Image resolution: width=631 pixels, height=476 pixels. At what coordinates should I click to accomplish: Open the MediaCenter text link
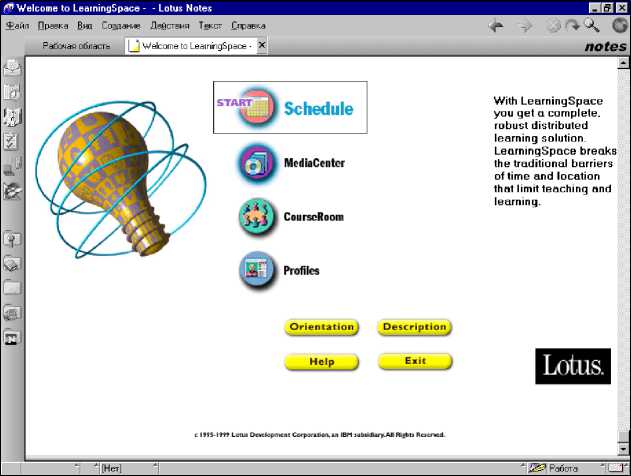pos(314,163)
